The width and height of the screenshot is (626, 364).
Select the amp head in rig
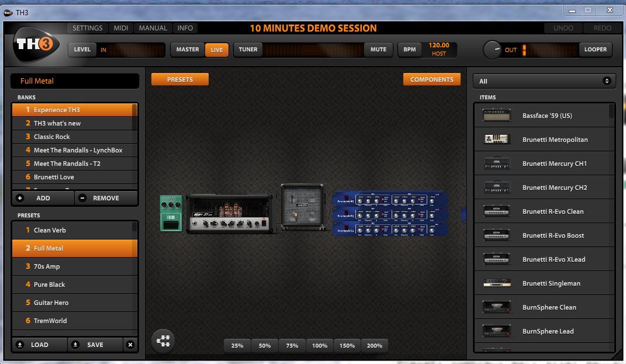(x=231, y=213)
